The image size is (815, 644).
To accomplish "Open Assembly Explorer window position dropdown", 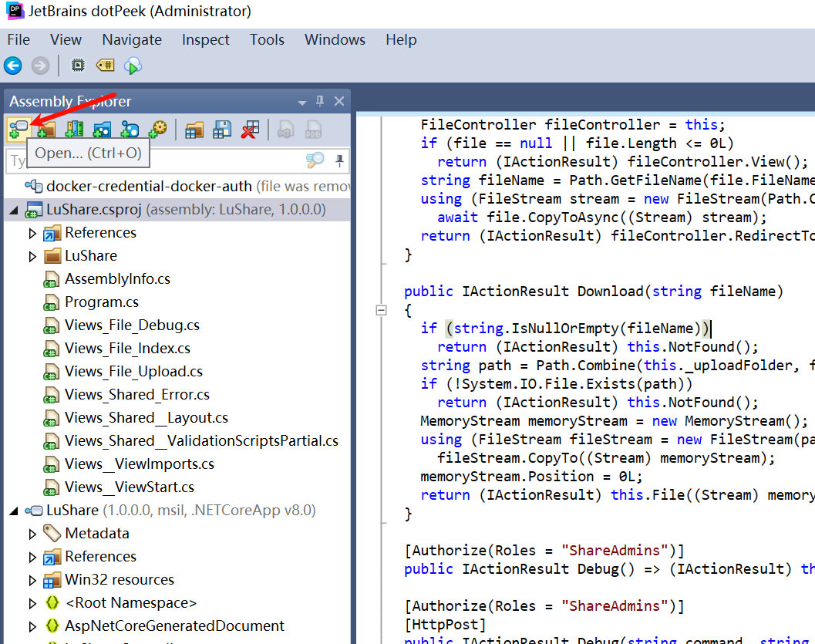I will coord(302,103).
